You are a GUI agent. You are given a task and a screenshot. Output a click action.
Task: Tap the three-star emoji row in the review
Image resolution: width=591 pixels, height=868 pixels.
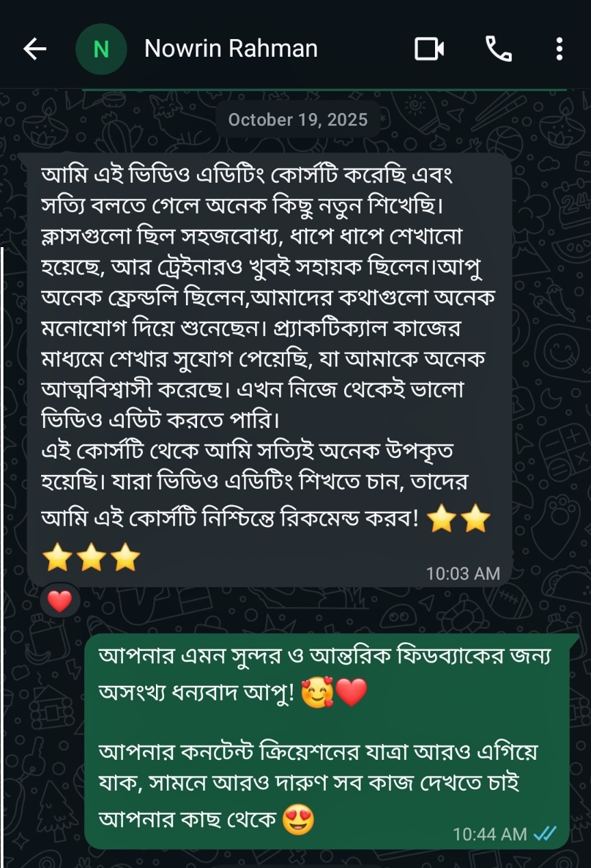click(92, 558)
